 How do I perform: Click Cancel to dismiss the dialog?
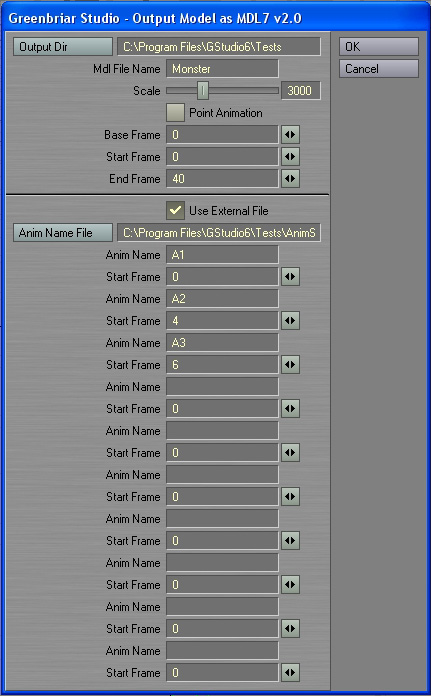(x=379, y=69)
